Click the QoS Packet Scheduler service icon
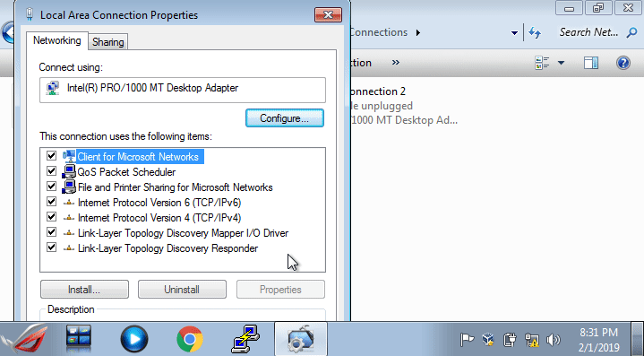Viewport: 644px width, 356px height. (69, 171)
